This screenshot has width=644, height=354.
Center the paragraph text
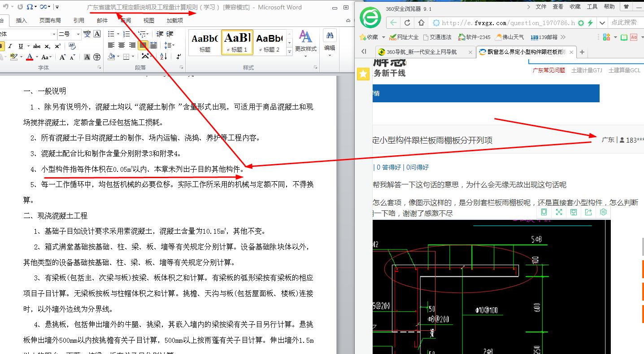point(122,45)
